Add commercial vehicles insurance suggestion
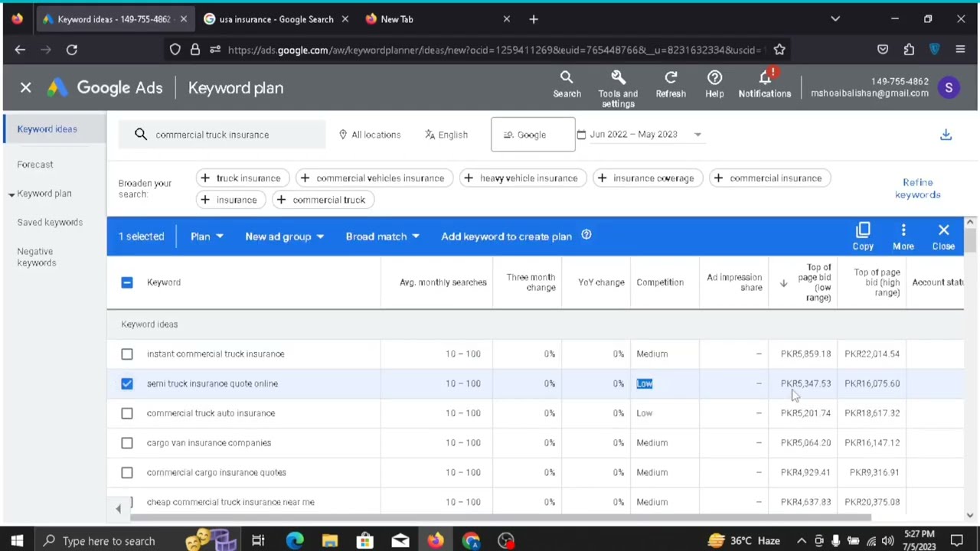Image resolution: width=980 pixels, height=551 pixels. (x=374, y=178)
